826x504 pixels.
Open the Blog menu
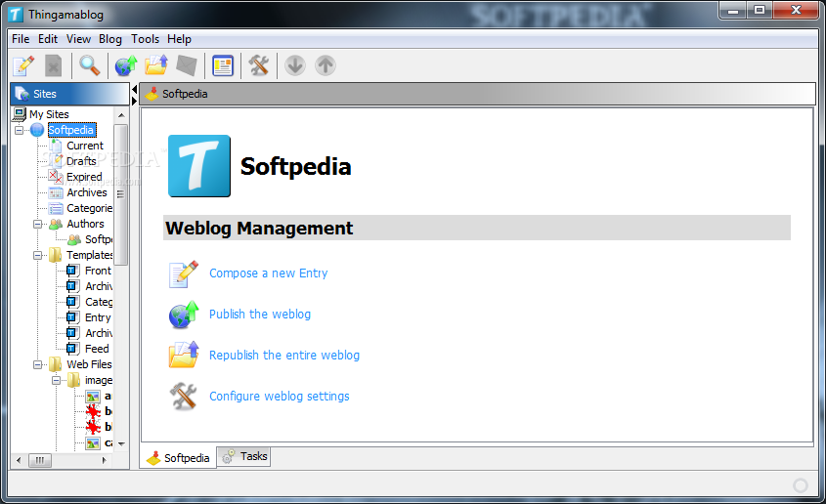point(110,39)
